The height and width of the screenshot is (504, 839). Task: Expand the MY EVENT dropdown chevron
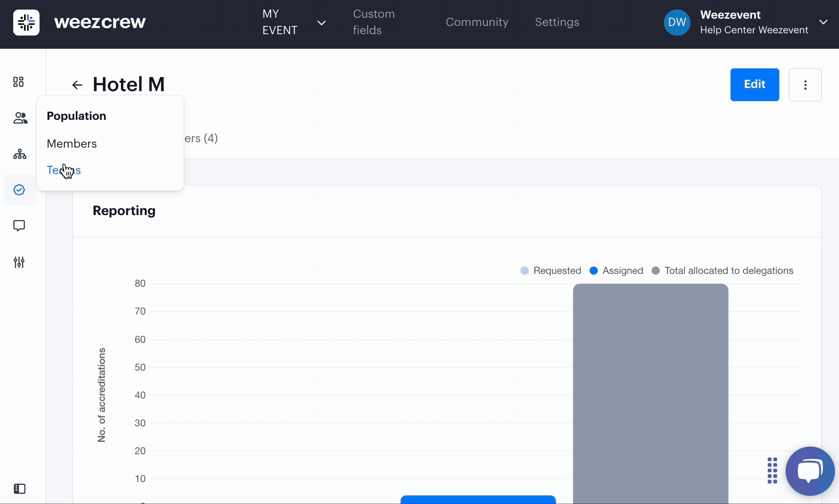pos(321,23)
